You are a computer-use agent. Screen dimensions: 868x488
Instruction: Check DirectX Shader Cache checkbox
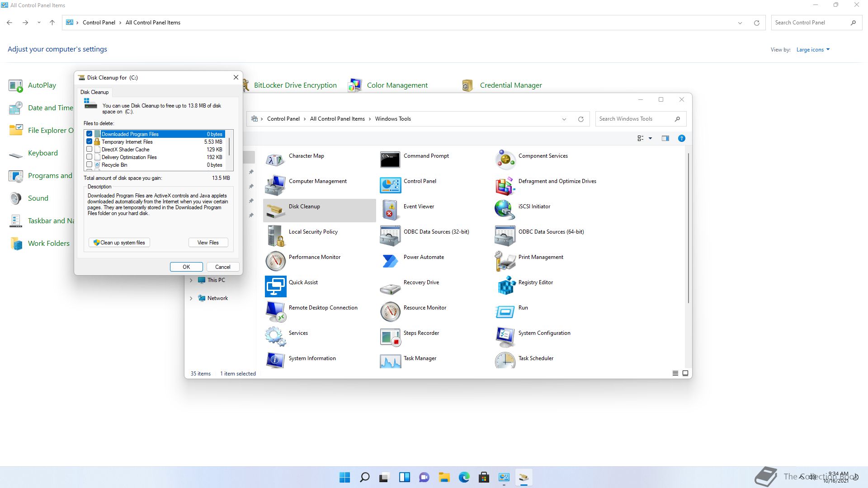pos(90,149)
